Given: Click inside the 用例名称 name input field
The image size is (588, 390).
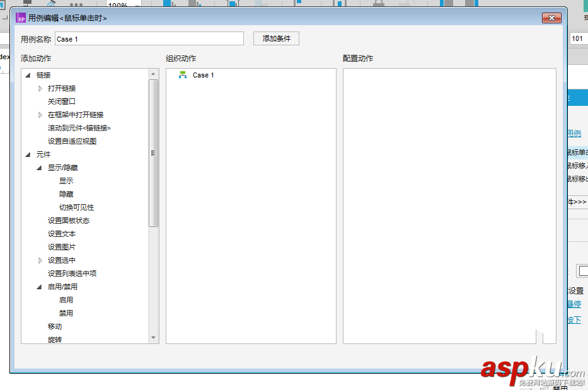Looking at the screenshot, I should pos(148,38).
